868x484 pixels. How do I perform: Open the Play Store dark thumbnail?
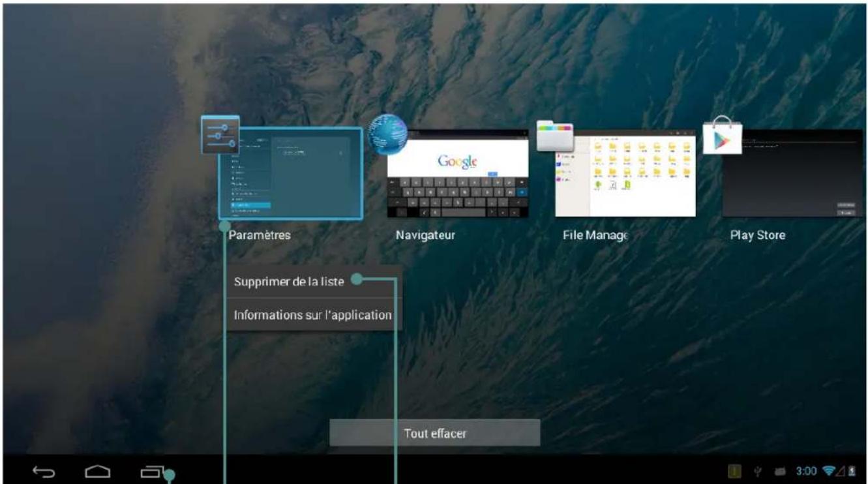click(792, 173)
